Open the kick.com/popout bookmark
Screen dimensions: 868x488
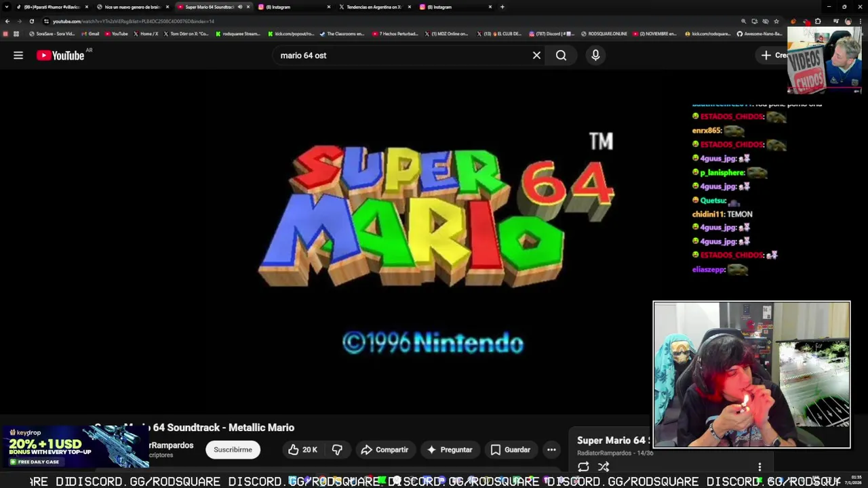[x=291, y=34]
